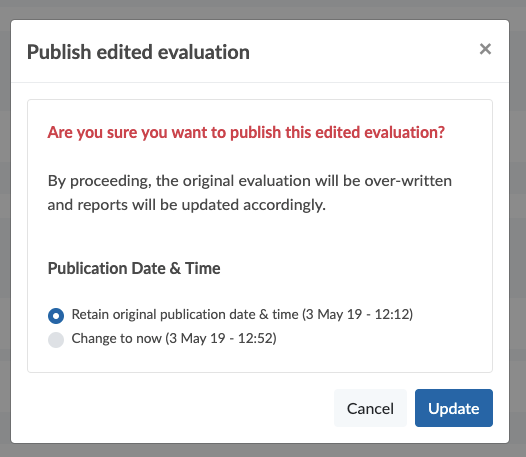Click the word 'Time' in the section heading
The width and height of the screenshot is (526, 457).
click(203, 268)
